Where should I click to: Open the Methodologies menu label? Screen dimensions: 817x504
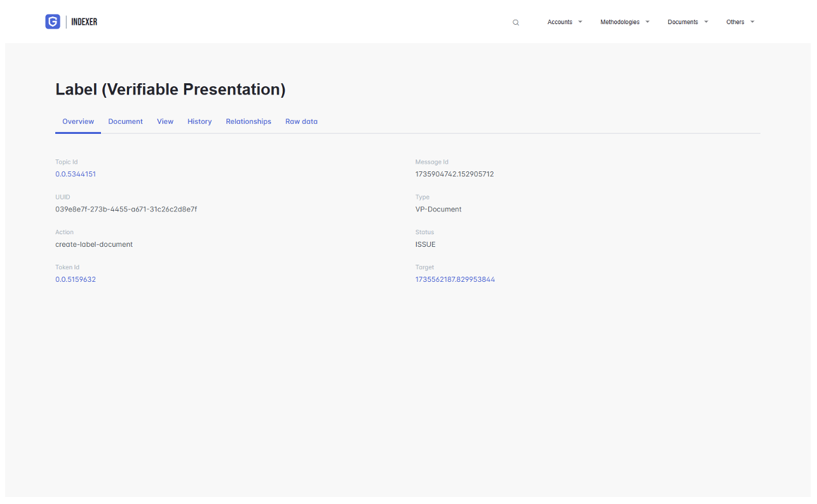(619, 22)
